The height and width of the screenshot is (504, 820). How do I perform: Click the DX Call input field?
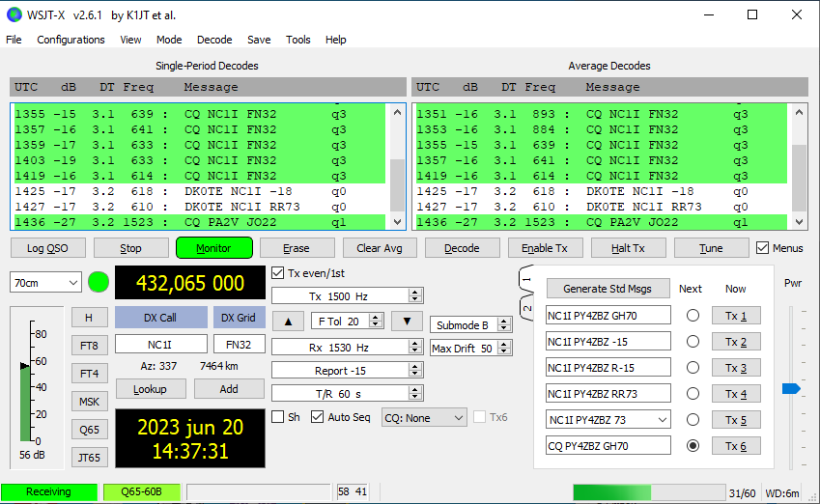[x=160, y=344]
